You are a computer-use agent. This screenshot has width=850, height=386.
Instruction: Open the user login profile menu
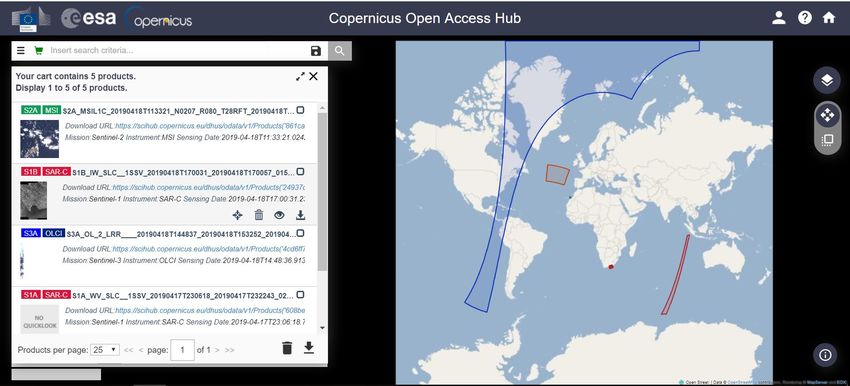click(779, 18)
